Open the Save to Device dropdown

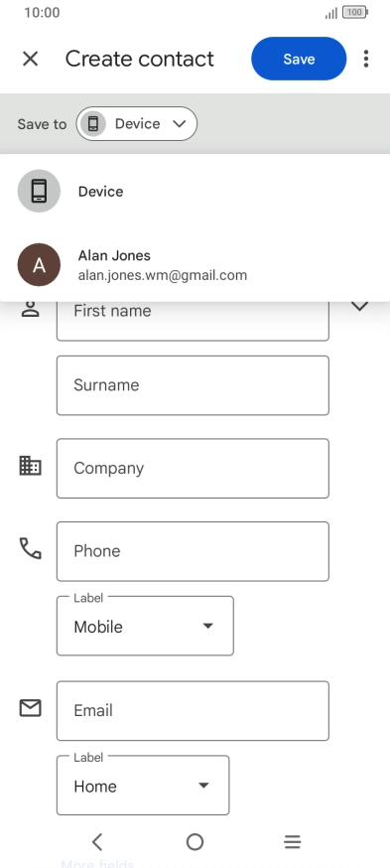(137, 123)
